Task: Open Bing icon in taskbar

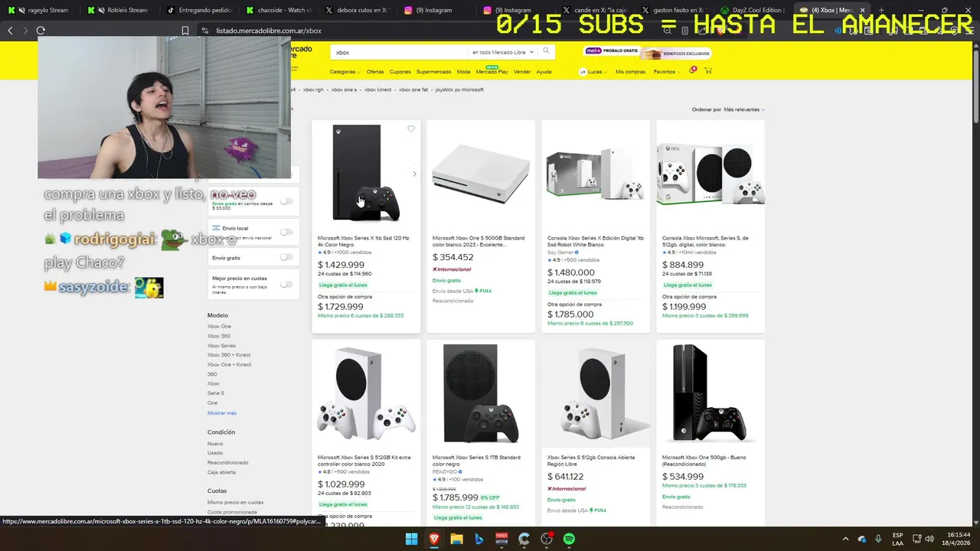Action: [x=479, y=539]
